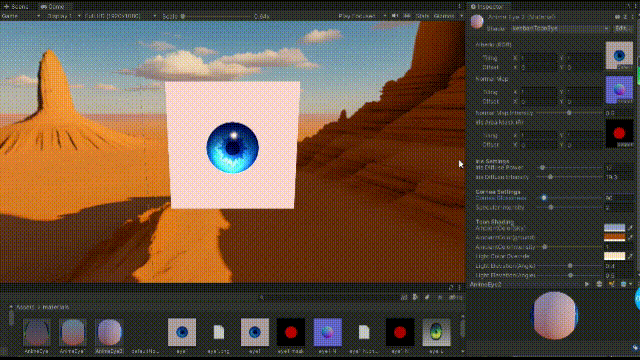The image size is (640, 360).
Task: Select the eye1-mask texture asset
Action: (x=291, y=336)
